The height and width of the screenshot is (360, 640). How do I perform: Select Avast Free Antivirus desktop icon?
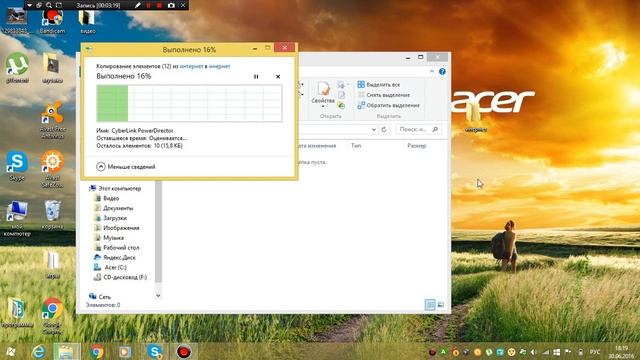click(52, 120)
